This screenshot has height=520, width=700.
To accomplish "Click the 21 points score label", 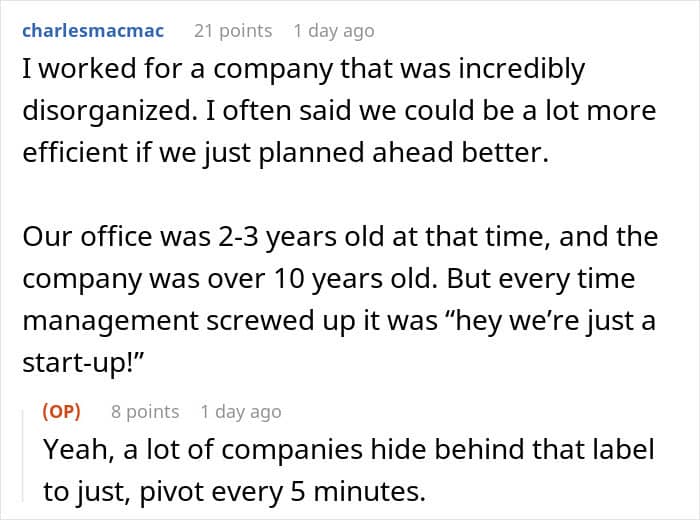I will click(x=233, y=31).
